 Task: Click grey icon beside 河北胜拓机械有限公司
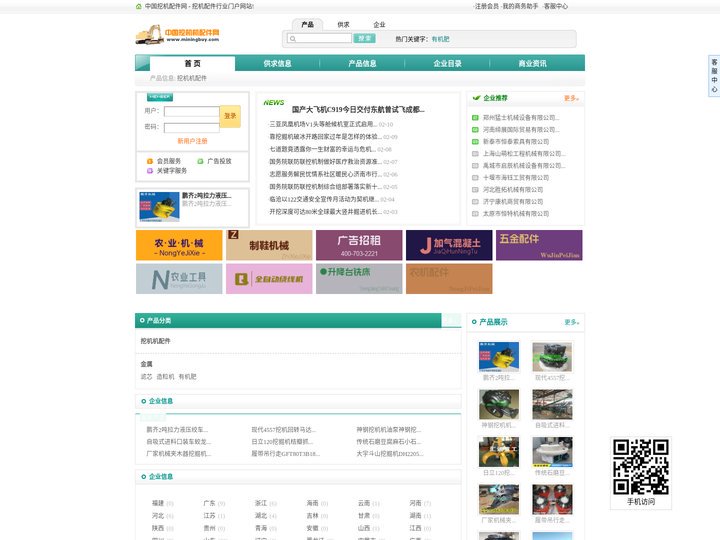click(475, 189)
